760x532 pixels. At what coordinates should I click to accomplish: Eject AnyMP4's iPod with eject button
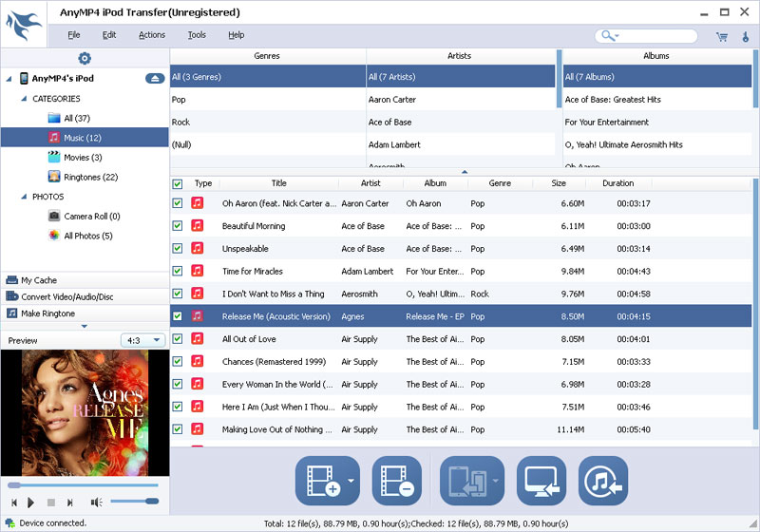pyautogui.click(x=155, y=78)
